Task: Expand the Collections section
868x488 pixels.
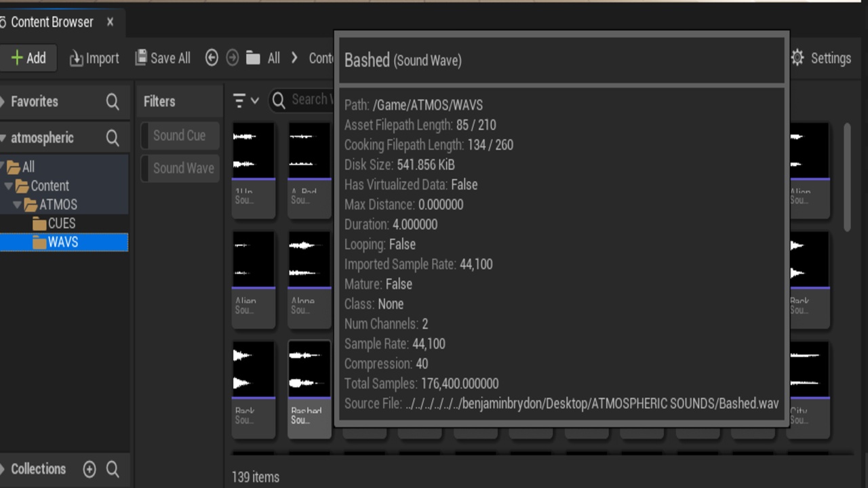Action: coord(3,469)
